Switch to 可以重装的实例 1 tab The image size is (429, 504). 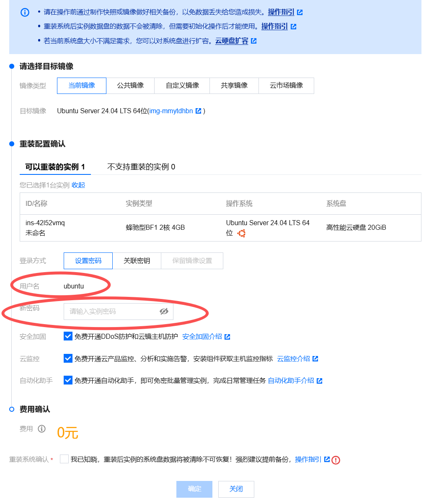(x=55, y=167)
